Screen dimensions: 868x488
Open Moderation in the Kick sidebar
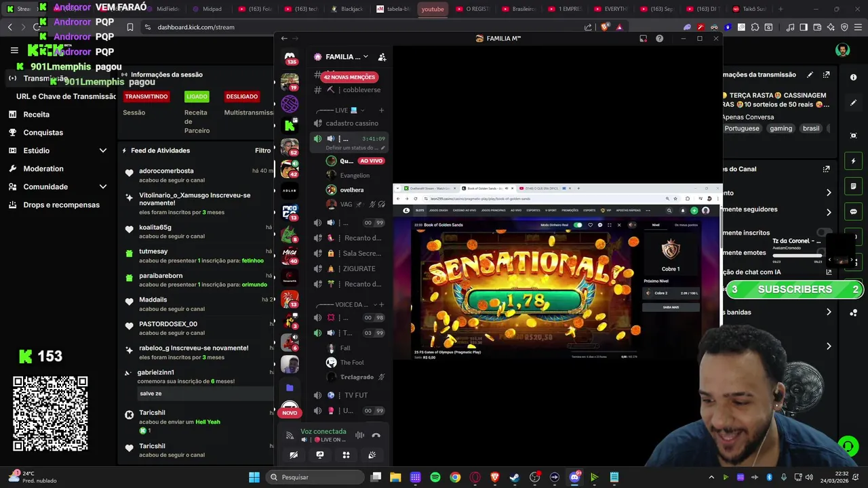pyautogui.click(x=43, y=169)
